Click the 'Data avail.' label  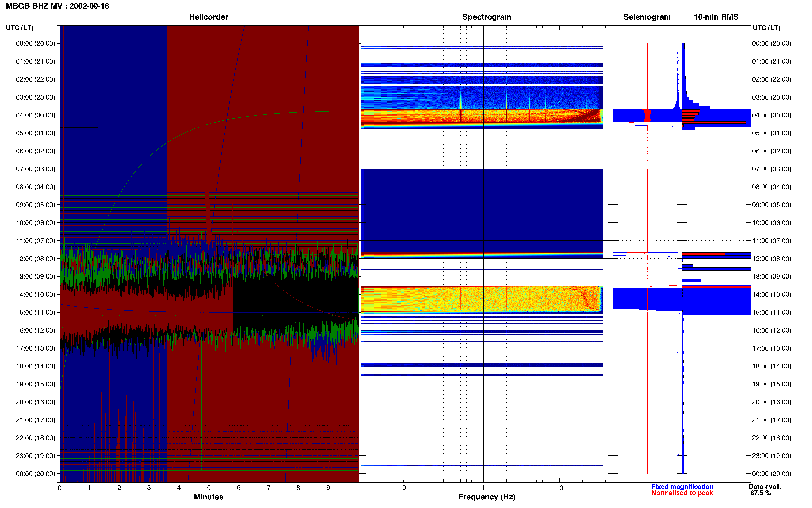click(x=765, y=486)
